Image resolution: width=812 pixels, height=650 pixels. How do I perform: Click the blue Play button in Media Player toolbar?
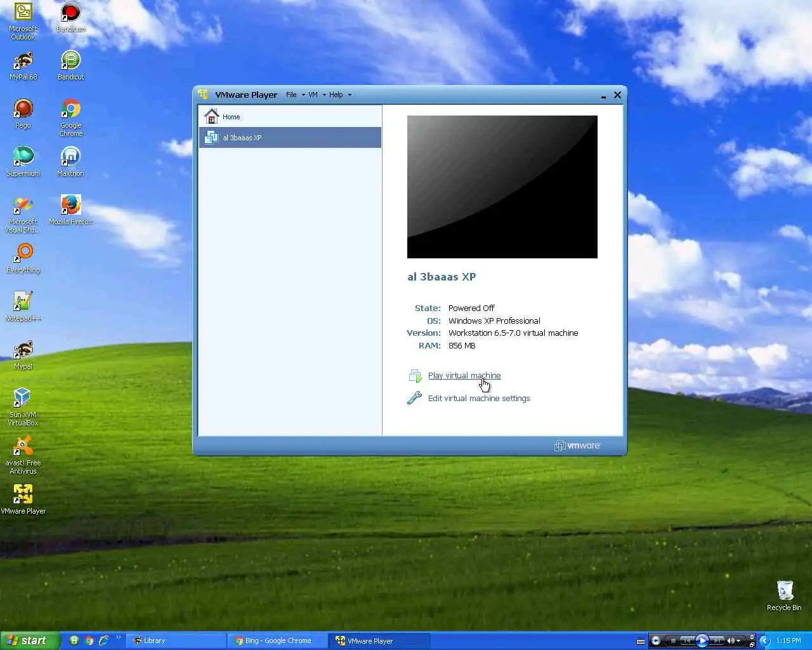click(x=702, y=640)
